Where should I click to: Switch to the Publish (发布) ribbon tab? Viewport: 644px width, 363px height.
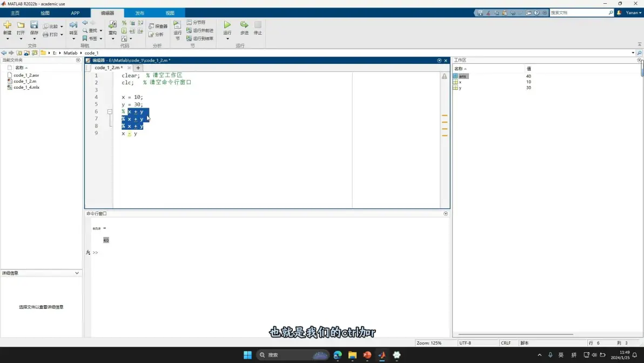pos(139,13)
